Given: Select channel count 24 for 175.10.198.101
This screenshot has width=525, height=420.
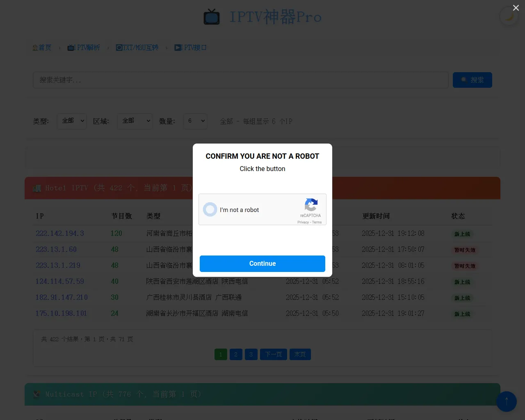Looking at the screenshot, I should (114, 313).
